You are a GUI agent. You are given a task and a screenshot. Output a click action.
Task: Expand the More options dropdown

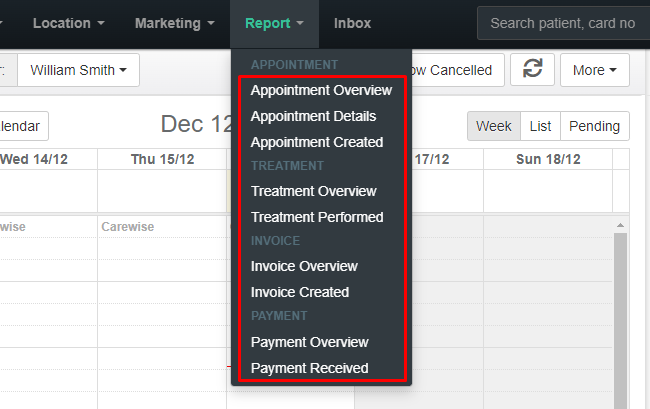click(x=595, y=70)
